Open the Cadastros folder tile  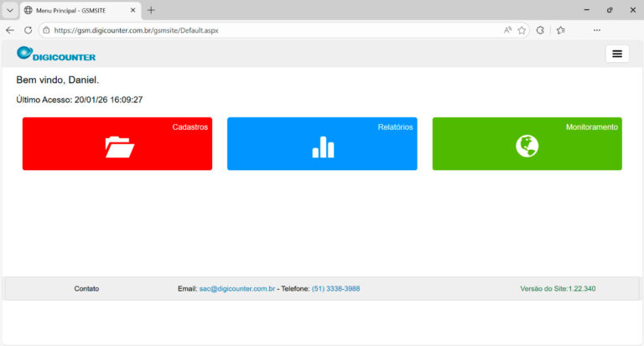click(x=117, y=144)
